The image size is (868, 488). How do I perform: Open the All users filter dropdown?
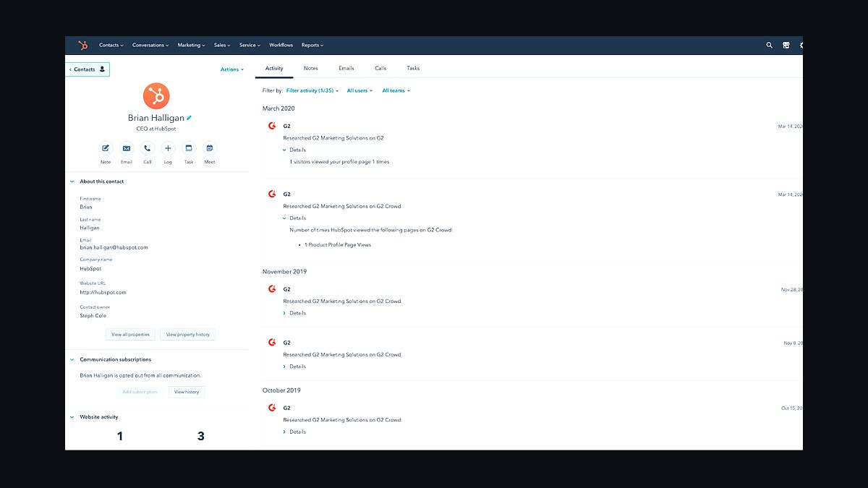point(359,90)
